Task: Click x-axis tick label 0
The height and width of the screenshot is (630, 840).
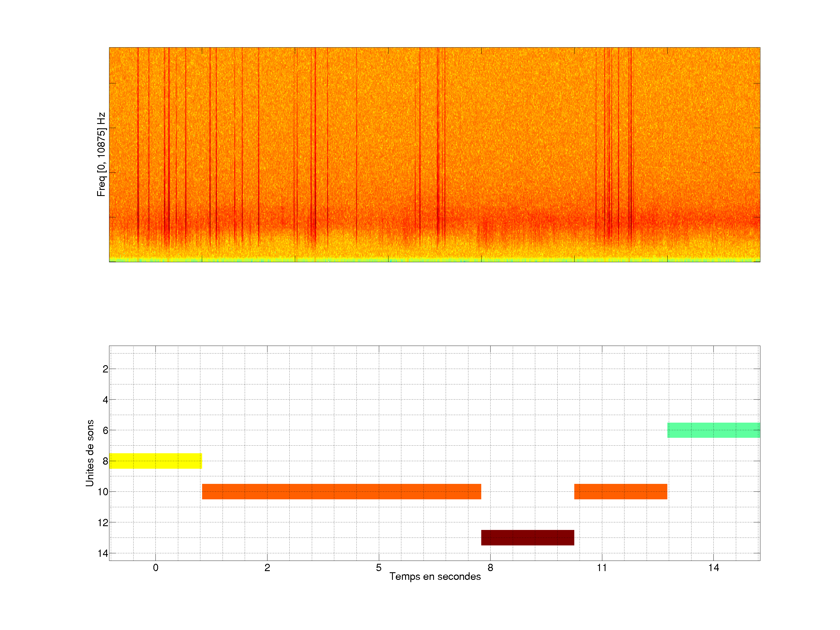Action: (155, 568)
